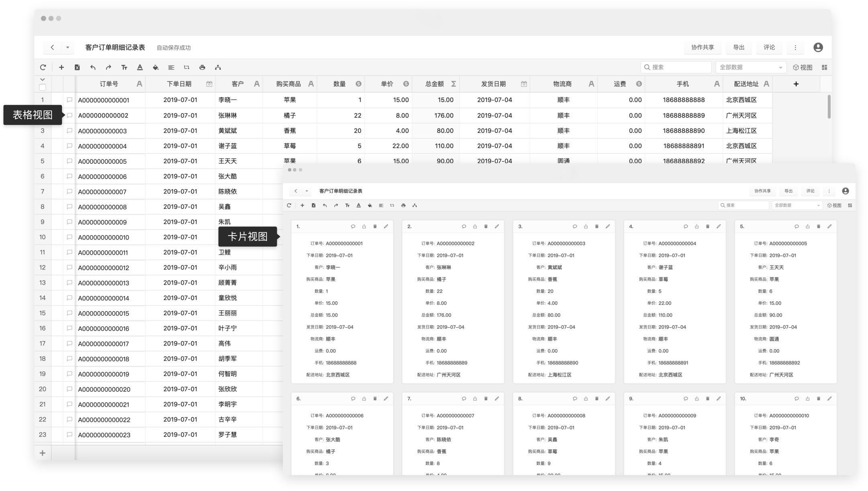Open font color tool in table view toolbar
The height and width of the screenshot is (491, 868).
coord(140,67)
